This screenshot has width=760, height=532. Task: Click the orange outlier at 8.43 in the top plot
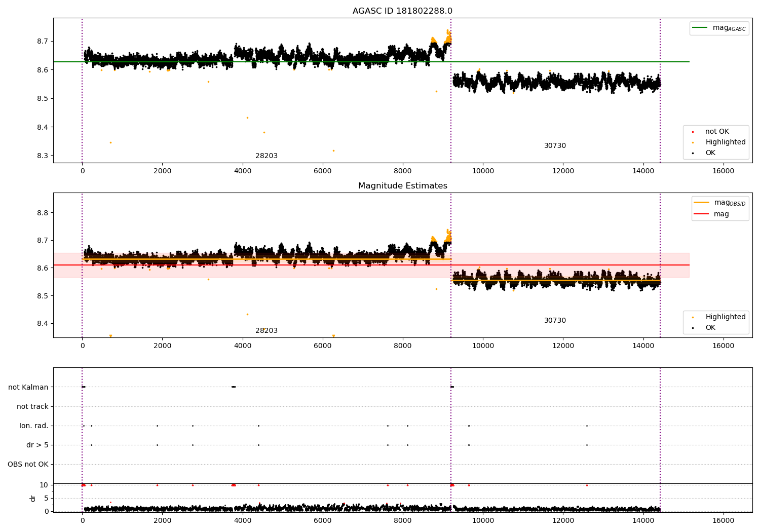click(x=247, y=118)
